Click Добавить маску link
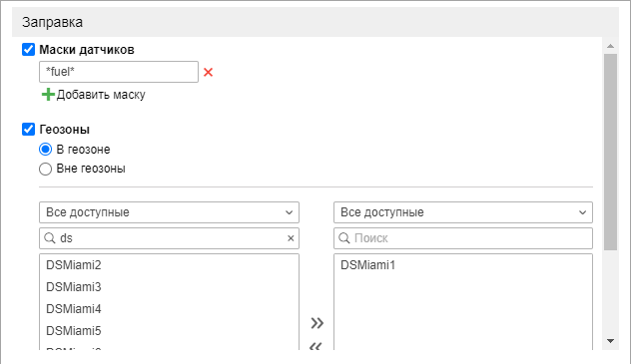 101,95
